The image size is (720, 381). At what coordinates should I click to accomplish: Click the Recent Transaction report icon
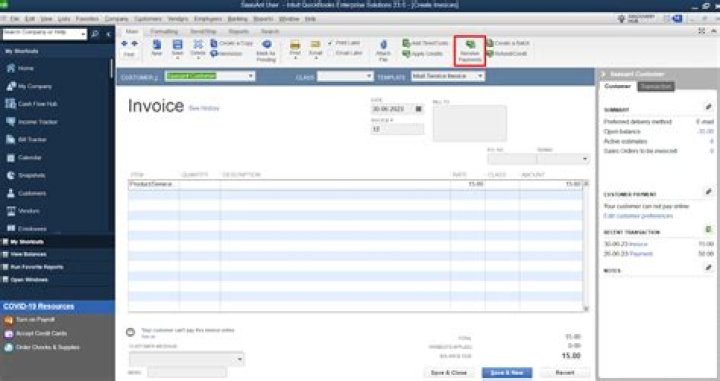click(709, 229)
